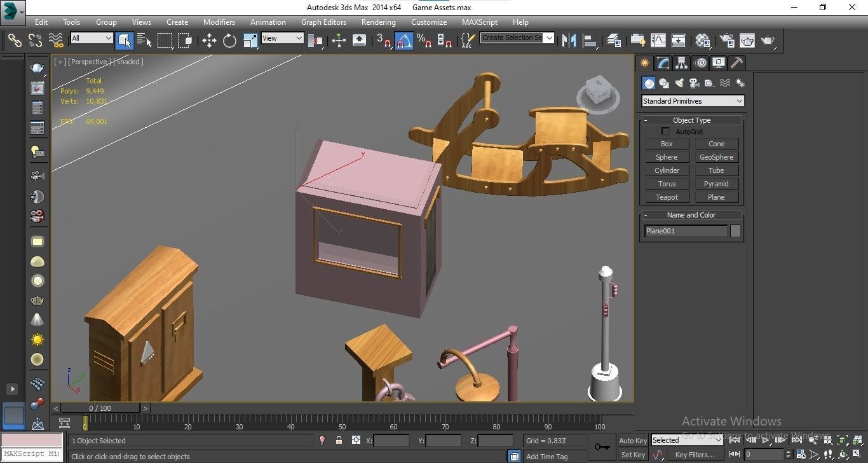
Task: Open the Material Editor
Action: click(x=702, y=41)
